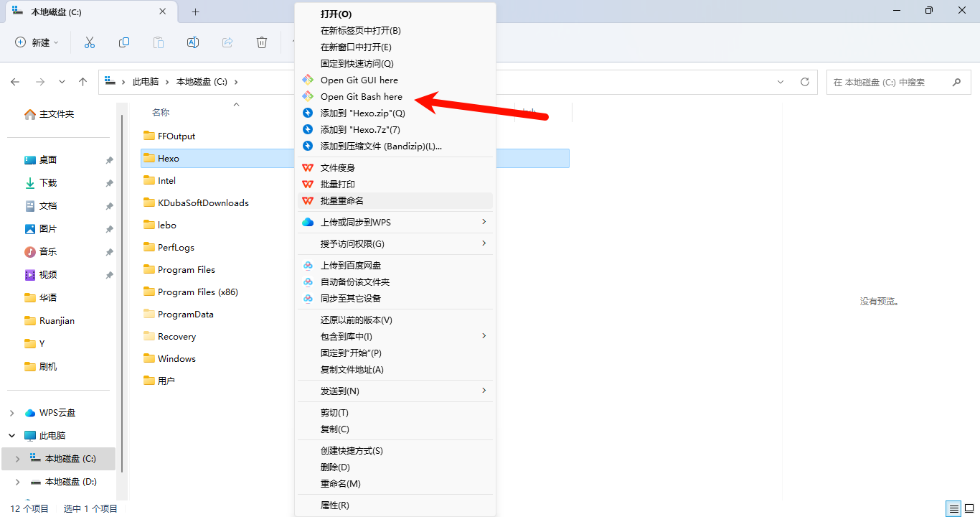Image resolution: width=980 pixels, height=517 pixels.
Task: Click the Copy icon in toolbar
Action: [124, 42]
